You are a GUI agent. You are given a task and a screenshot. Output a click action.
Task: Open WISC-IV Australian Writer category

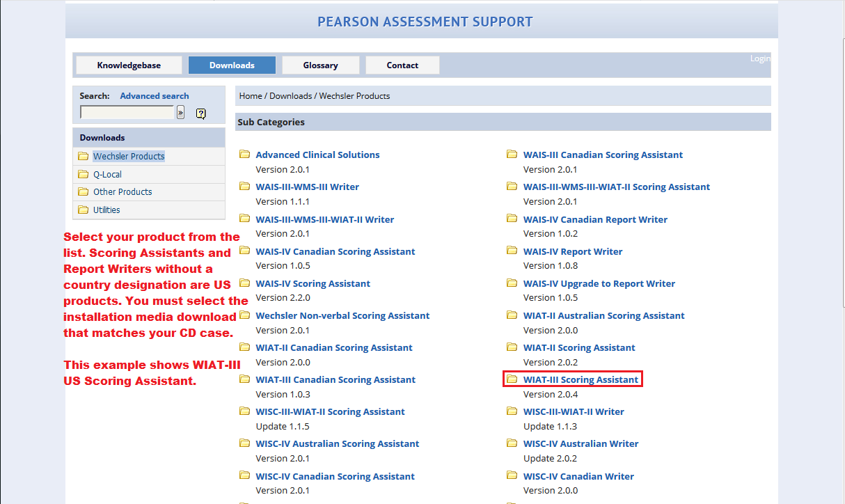click(x=581, y=444)
